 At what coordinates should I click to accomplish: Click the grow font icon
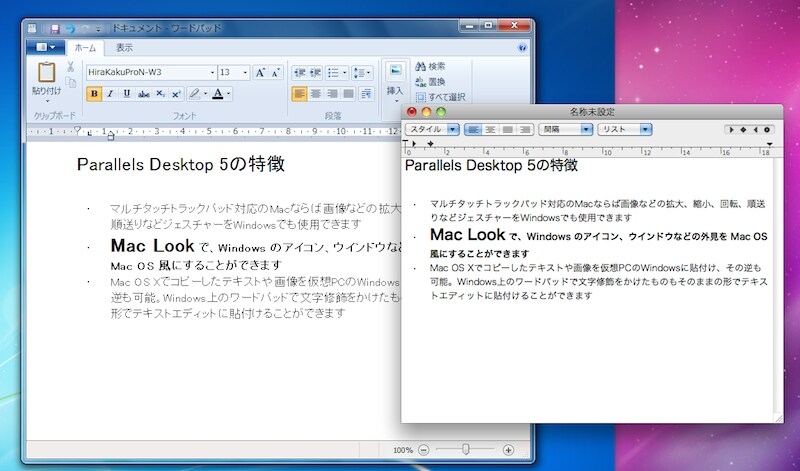pos(260,72)
